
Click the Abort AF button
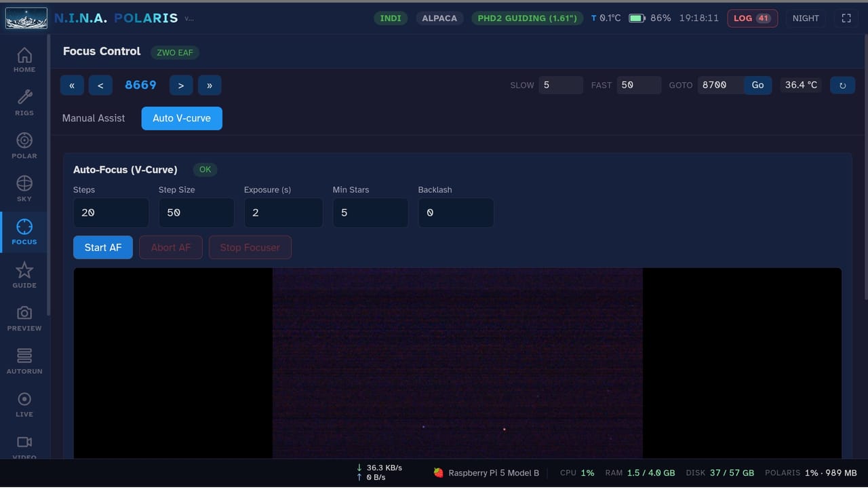(171, 248)
